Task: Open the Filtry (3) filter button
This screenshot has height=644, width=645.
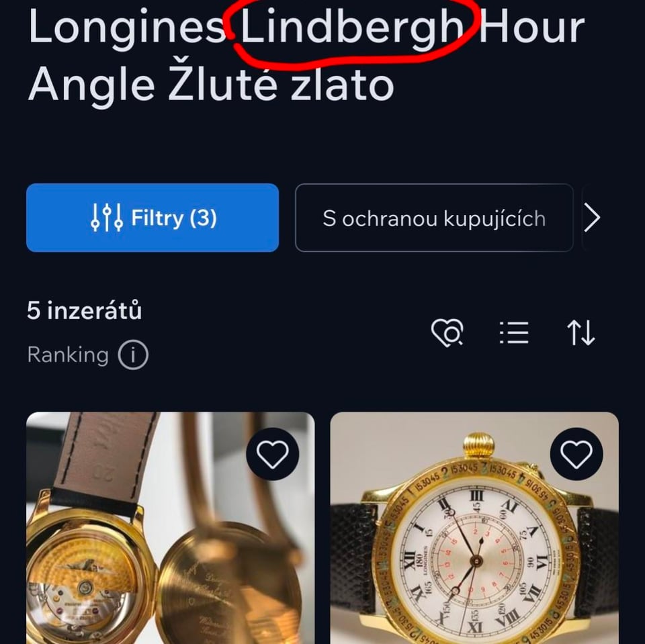Action: (x=153, y=218)
